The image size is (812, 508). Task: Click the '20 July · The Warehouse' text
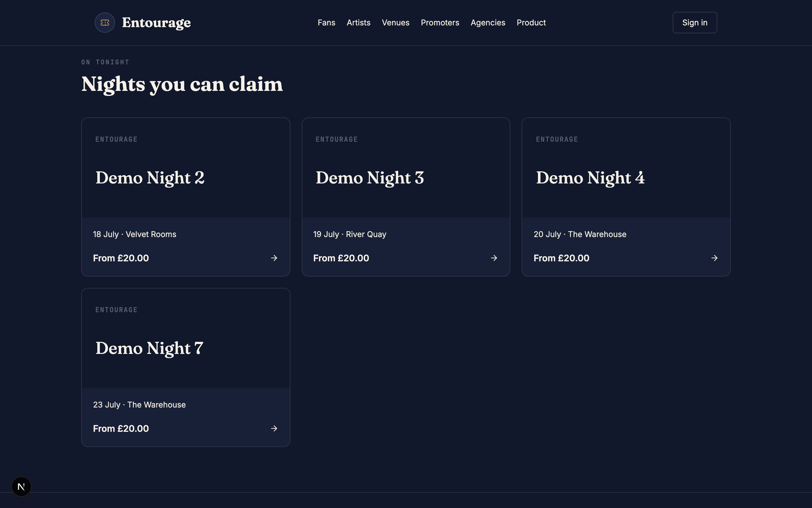click(x=580, y=234)
